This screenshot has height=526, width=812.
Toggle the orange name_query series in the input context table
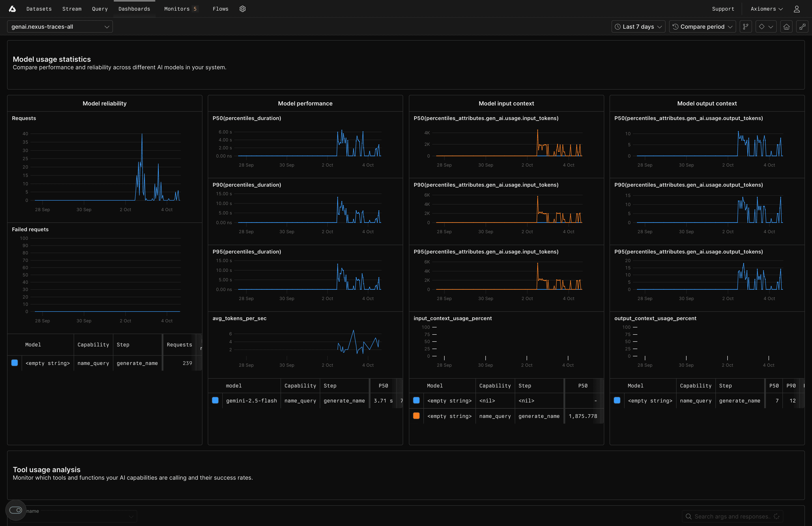(416, 416)
